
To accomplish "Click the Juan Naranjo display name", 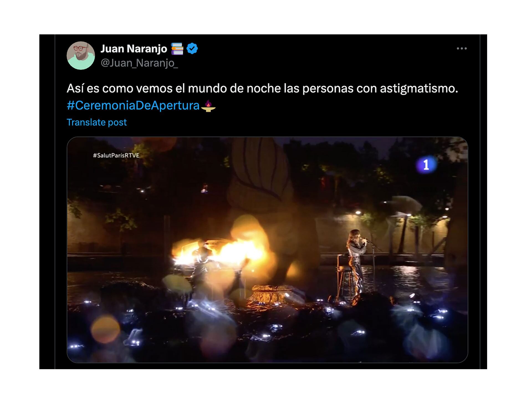I will (x=134, y=49).
